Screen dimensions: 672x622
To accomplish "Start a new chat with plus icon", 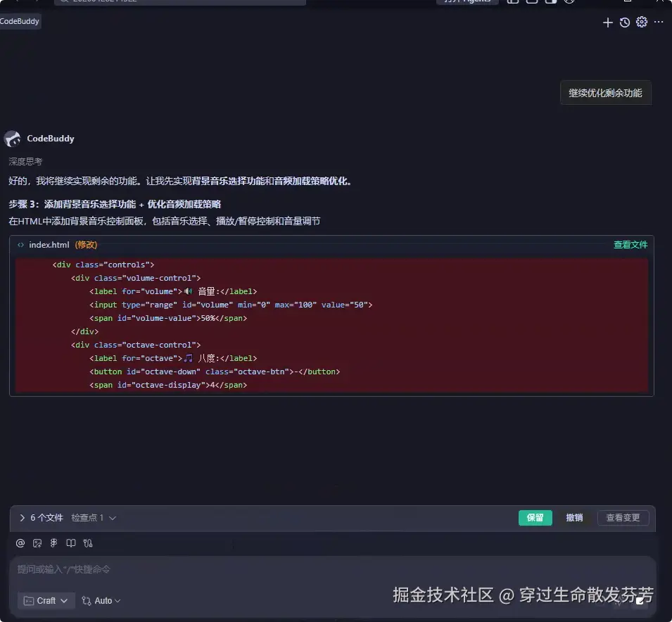I will pos(607,23).
